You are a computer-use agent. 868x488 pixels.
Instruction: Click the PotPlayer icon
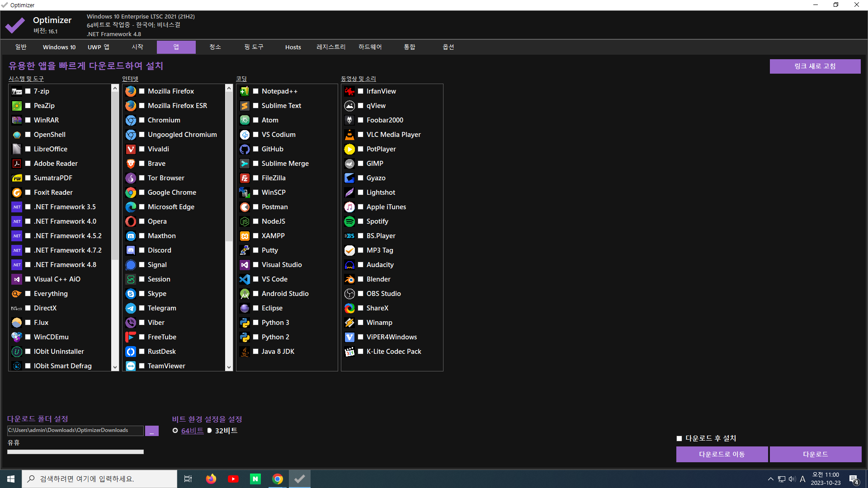[x=349, y=149]
